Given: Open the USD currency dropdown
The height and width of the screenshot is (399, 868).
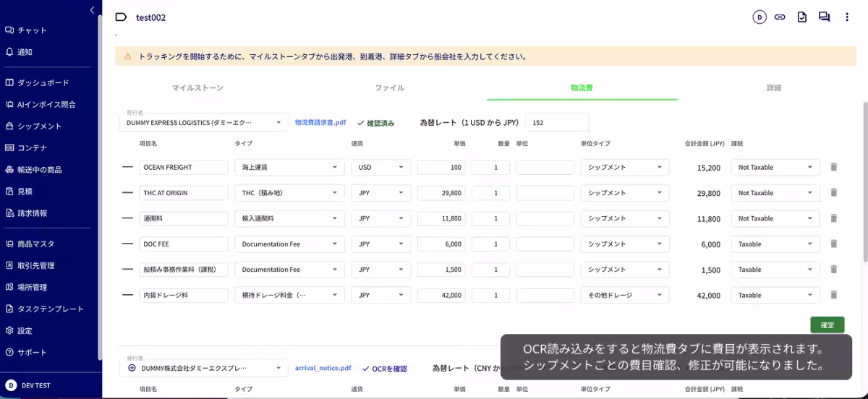Looking at the screenshot, I should click(x=381, y=168).
